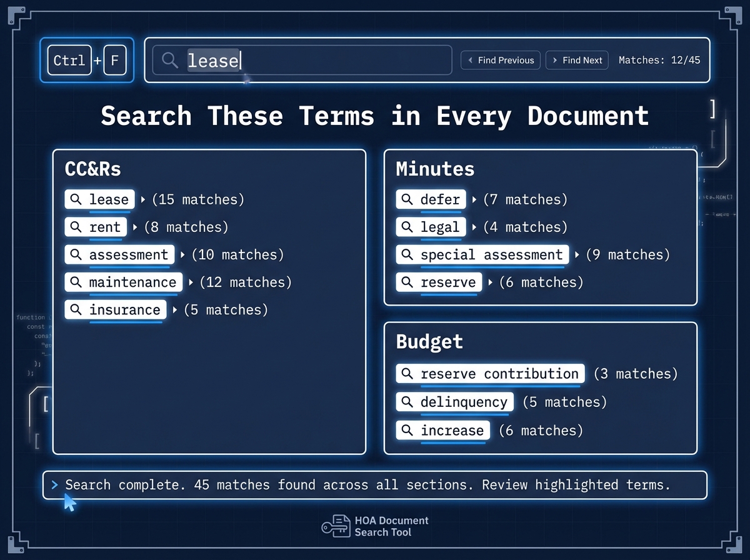Click the search icon beside 'insurance'
The image size is (750, 560).
(76, 309)
